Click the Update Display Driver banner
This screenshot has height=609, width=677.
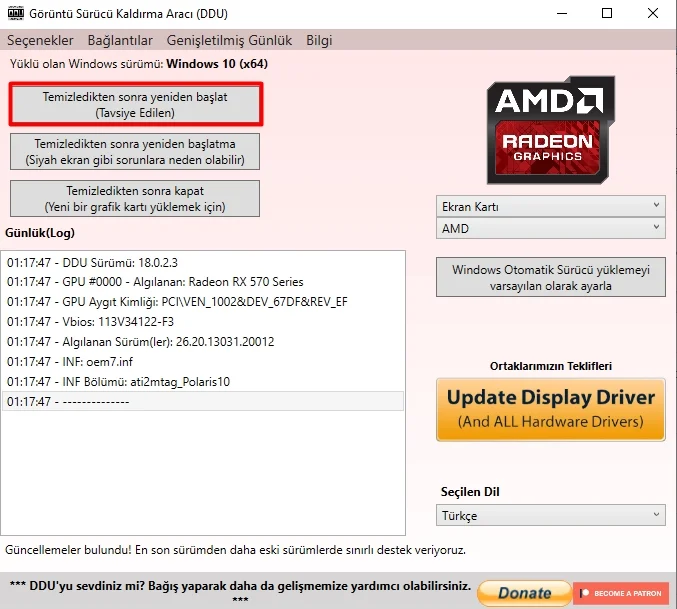[x=551, y=408]
